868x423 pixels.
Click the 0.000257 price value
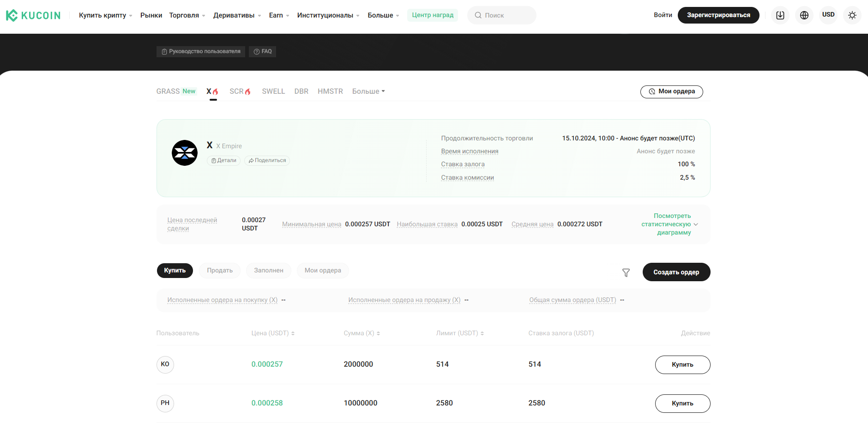(267, 364)
